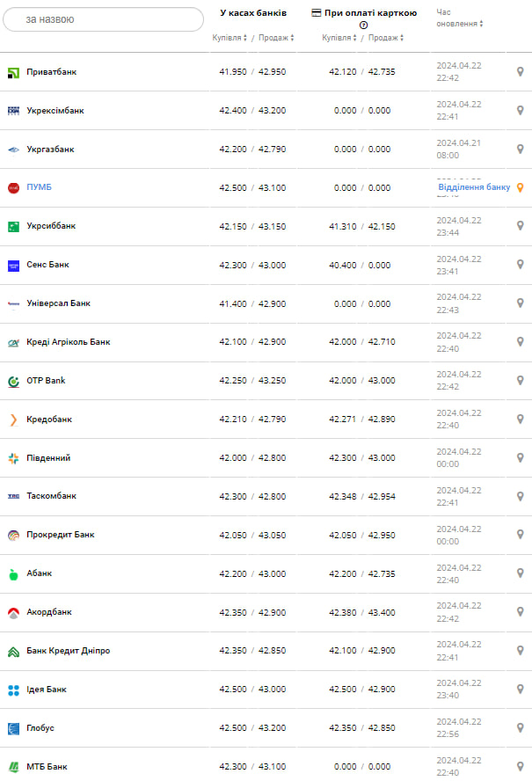Image resolution: width=532 pixels, height=781 pixels.
Task: Select the Таскомбанк bank name
Action: pos(52,496)
